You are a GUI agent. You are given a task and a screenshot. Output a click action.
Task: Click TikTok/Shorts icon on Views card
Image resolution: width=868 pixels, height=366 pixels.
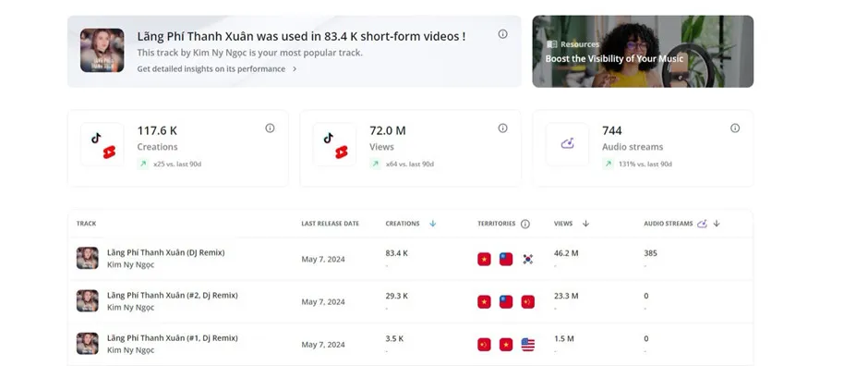point(335,144)
